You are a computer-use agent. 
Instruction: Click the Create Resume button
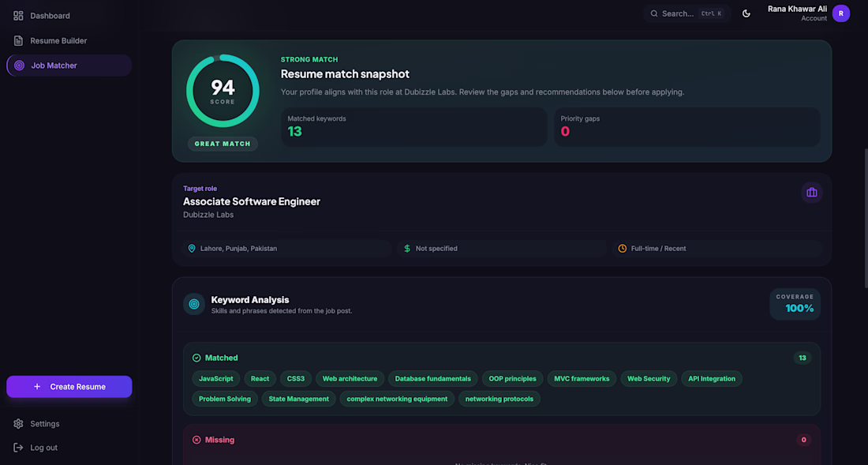(x=69, y=386)
